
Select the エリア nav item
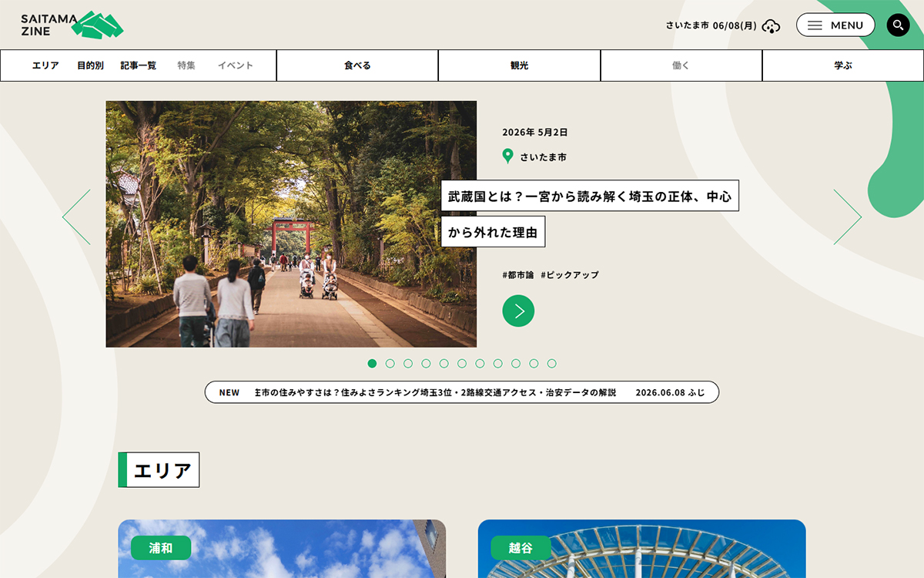tap(45, 66)
